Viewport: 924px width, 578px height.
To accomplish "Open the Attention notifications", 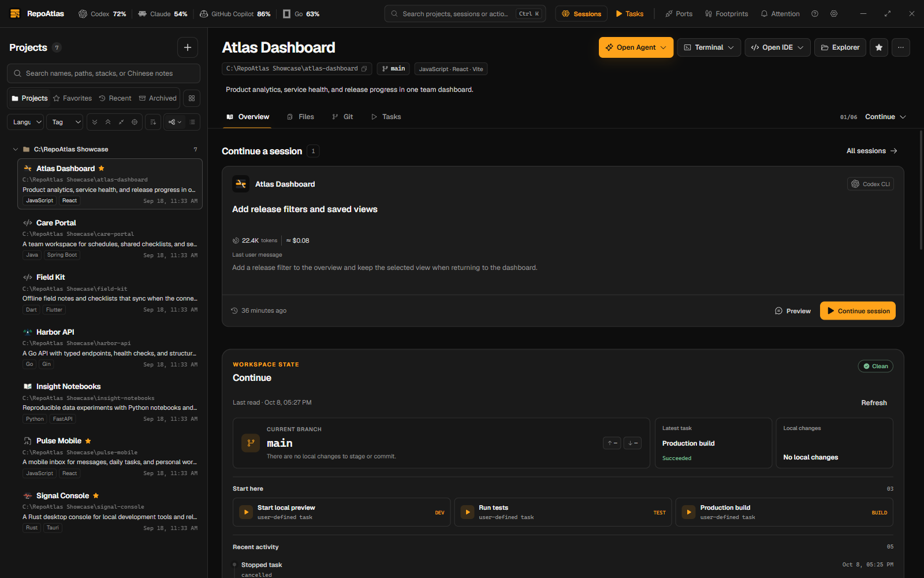I will pyautogui.click(x=780, y=14).
